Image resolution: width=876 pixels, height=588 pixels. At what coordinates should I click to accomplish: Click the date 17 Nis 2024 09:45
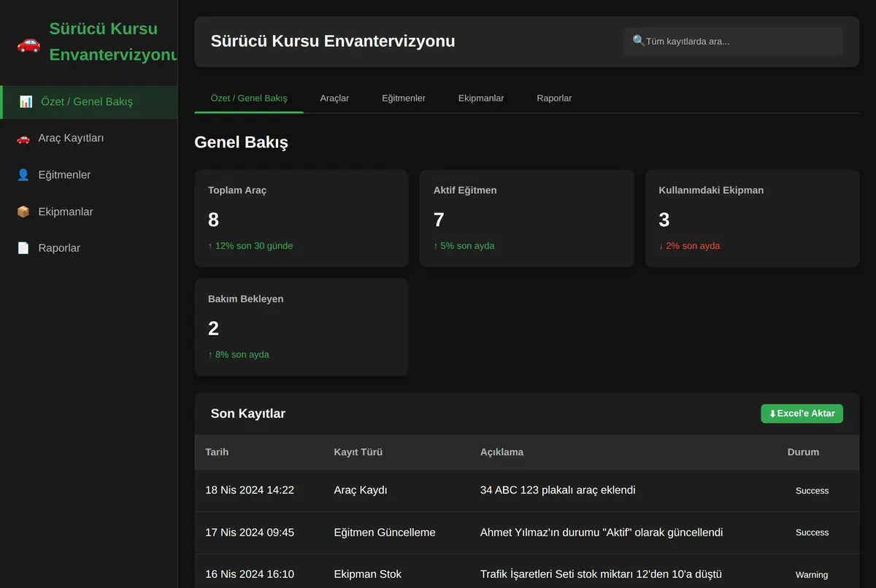(250, 533)
